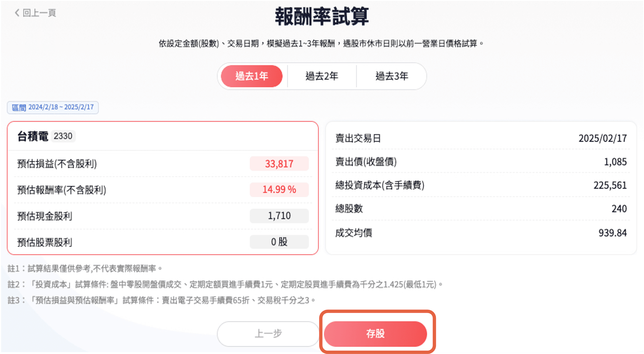The width and height of the screenshot is (644, 354).
Task: Switch to the 過去3年 tab
Action: [x=392, y=76]
